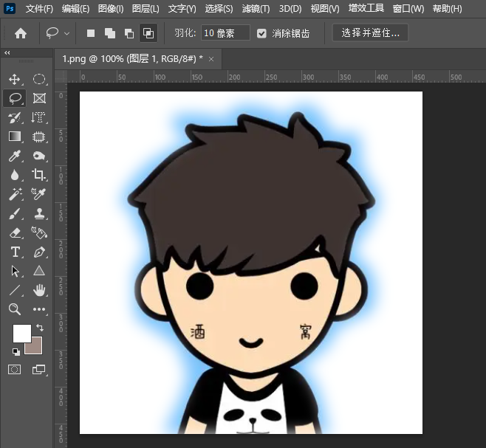486x448 pixels.
Task: Open the 滤镜(T) menu
Action: pos(256,8)
